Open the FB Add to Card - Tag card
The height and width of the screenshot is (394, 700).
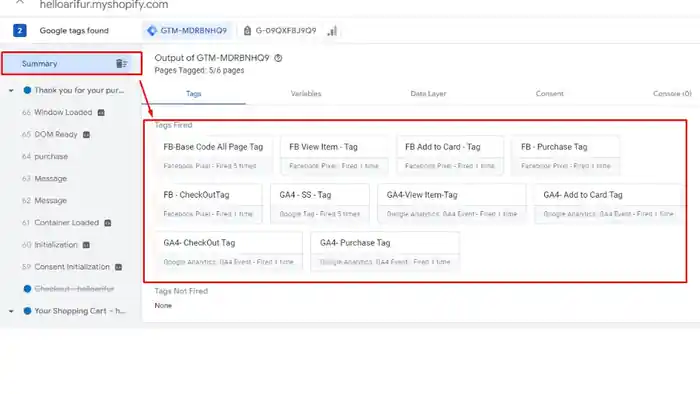tap(450, 156)
